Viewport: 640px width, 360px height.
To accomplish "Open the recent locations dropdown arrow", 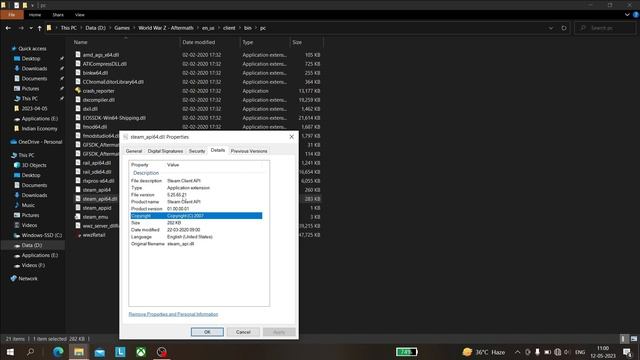I will coord(31,28).
